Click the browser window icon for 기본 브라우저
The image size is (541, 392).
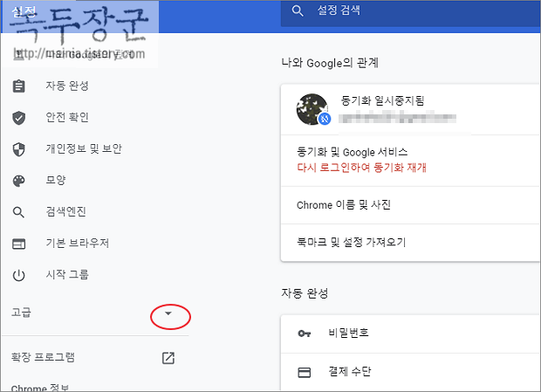[x=18, y=244]
